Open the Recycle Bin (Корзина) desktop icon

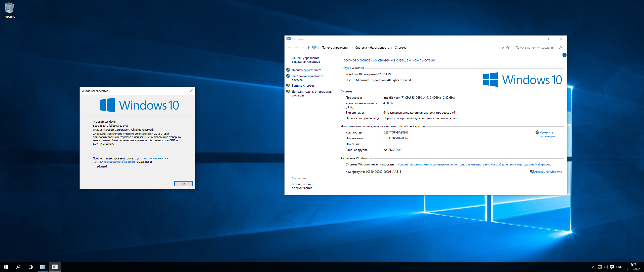[9, 10]
